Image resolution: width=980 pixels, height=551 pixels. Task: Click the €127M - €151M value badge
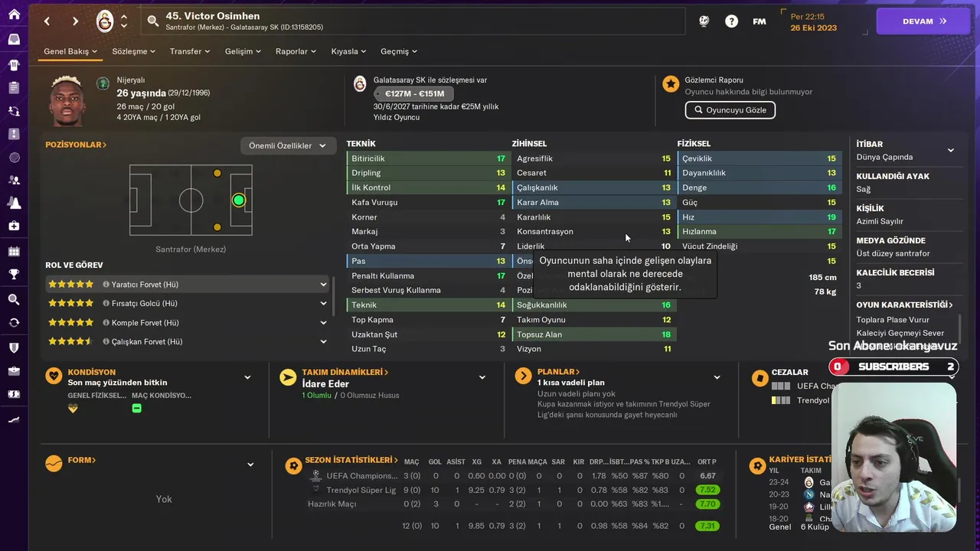[414, 93]
